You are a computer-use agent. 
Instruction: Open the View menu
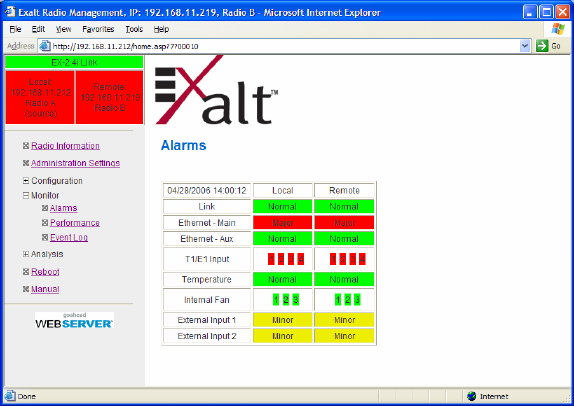pos(63,29)
